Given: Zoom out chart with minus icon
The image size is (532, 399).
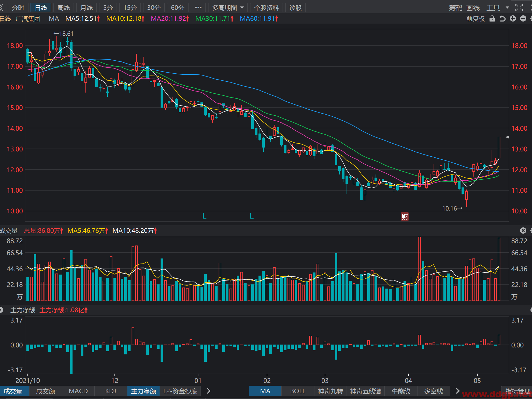Looking at the screenshot, I should [x=523, y=18].
